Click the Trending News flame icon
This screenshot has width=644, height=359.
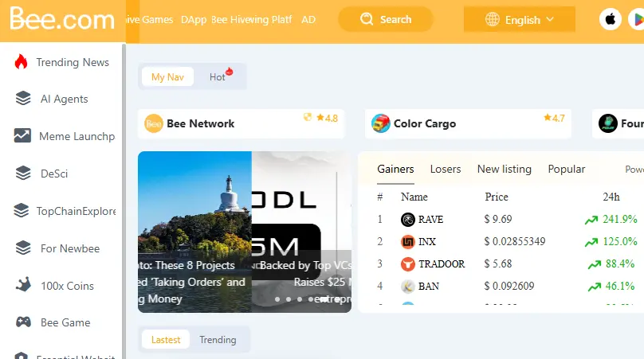coord(21,61)
